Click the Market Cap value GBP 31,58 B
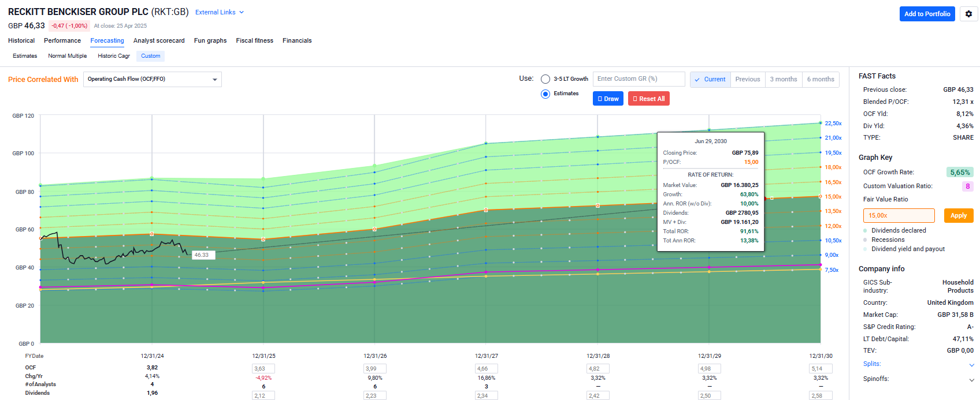The height and width of the screenshot is (400, 980). point(956,315)
